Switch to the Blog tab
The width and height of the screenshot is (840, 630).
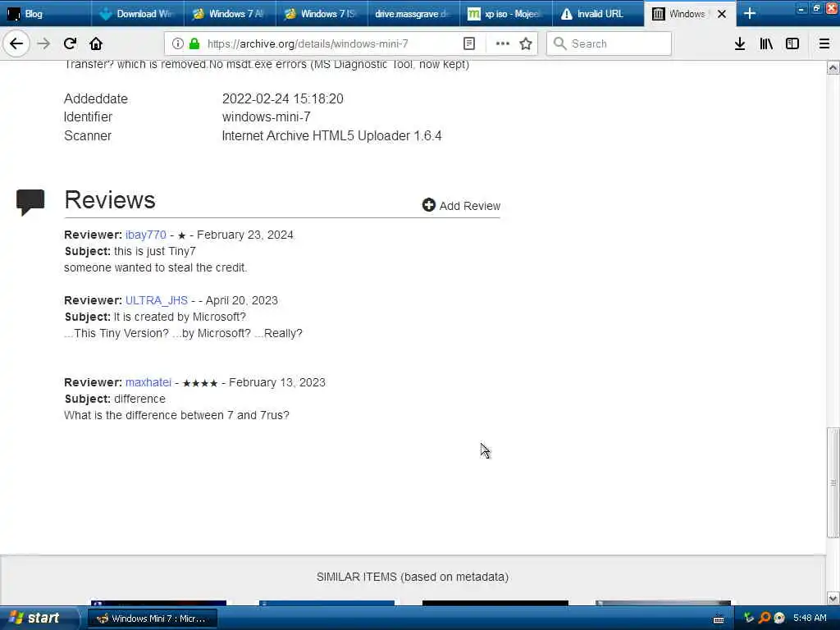pos(46,13)
